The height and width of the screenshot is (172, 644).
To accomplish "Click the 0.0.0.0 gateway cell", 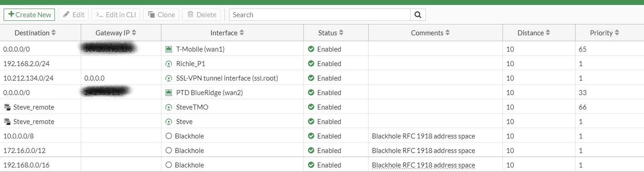I will (121, 78).
